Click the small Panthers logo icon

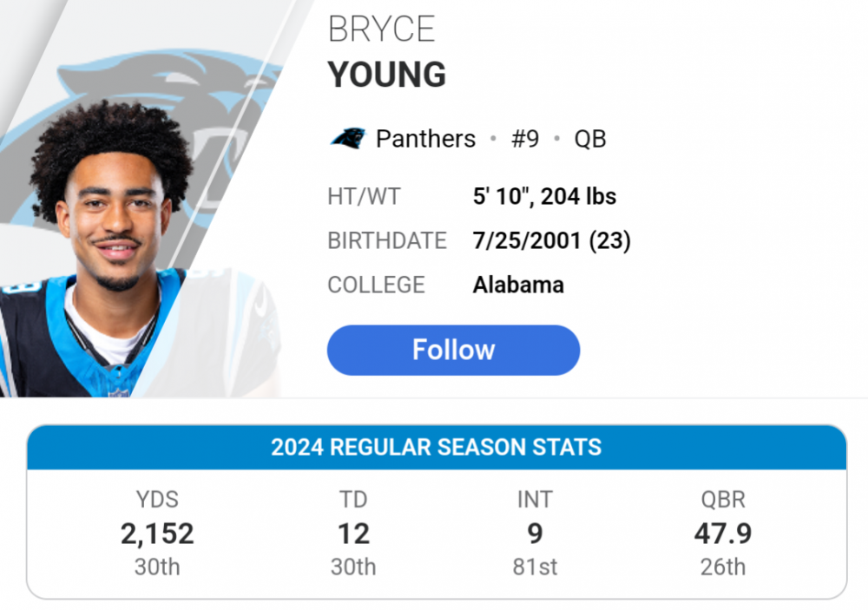(x=347, y=139)
